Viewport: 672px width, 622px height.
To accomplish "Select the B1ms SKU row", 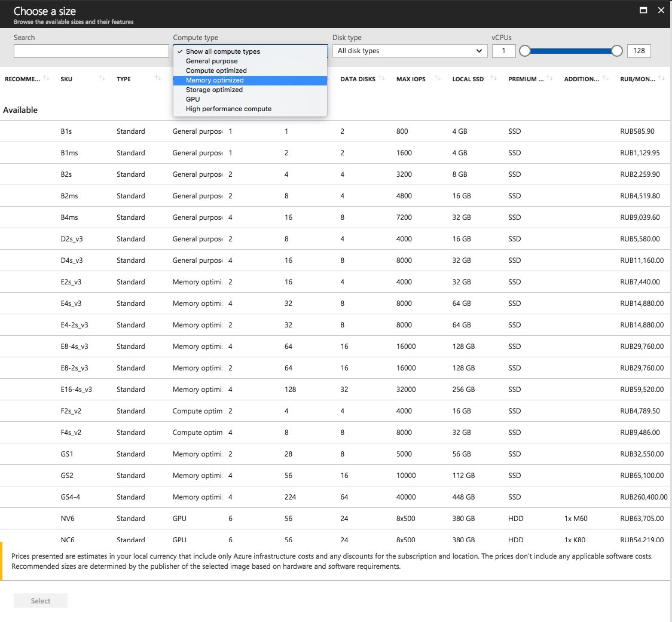I will point(336,152).
